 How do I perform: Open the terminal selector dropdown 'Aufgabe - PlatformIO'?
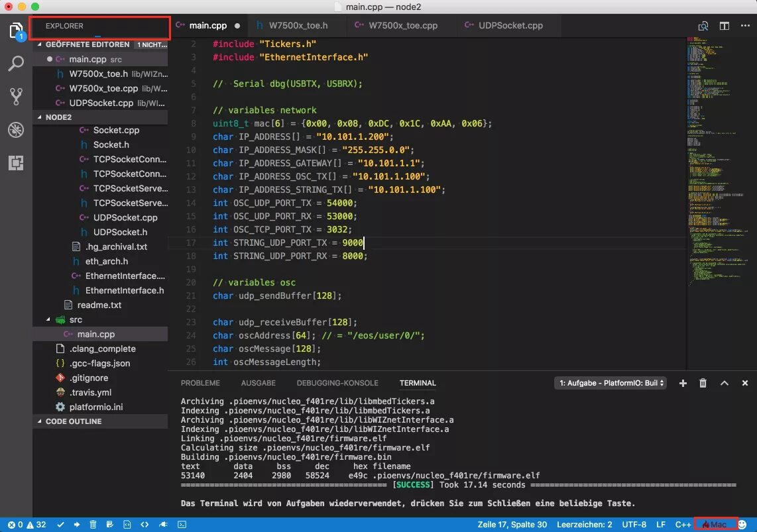pyautogui.click(x=611, y=383)
